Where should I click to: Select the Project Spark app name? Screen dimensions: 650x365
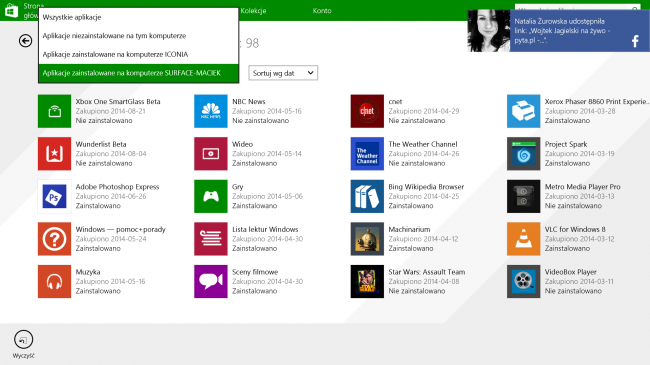pyautogui.click(x=566, y=144)
